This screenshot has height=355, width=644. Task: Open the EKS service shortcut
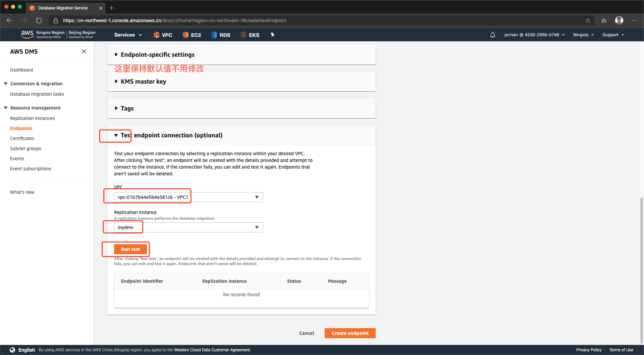[x=244, y=35]
